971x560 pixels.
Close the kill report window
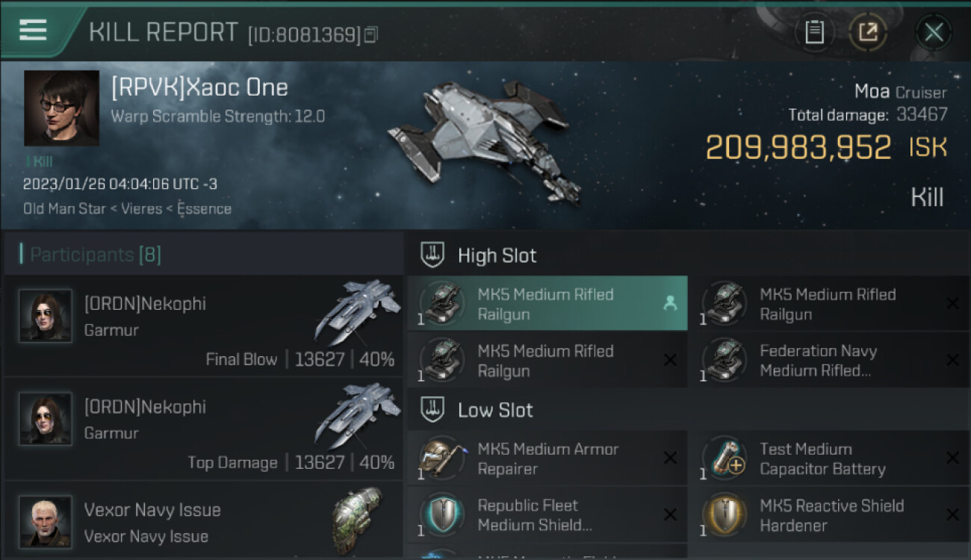click(933, 32)
